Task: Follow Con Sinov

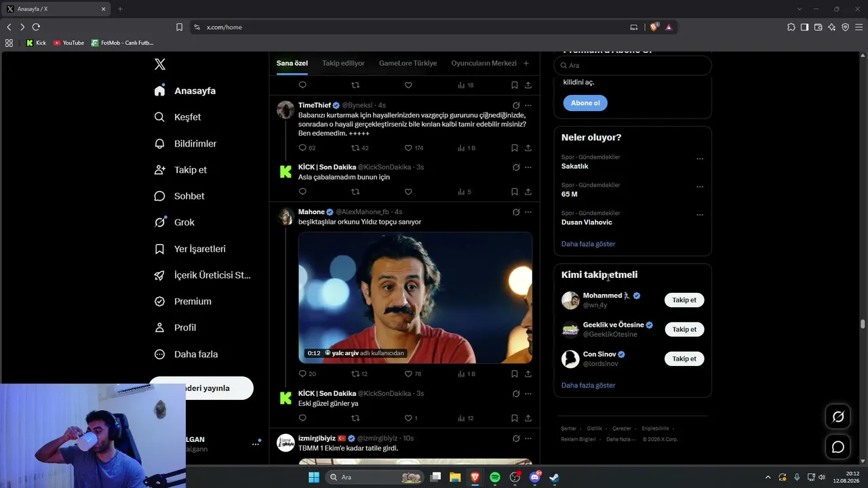Action: click(684, 359)
